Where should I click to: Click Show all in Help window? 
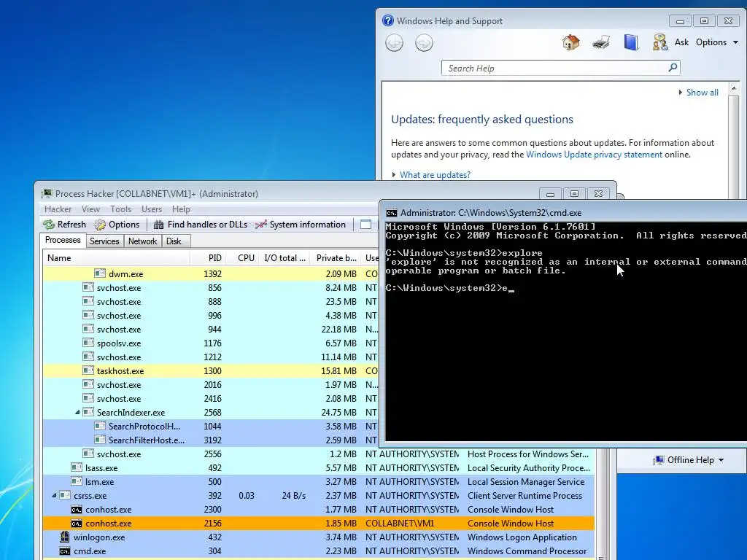[702, 93]
